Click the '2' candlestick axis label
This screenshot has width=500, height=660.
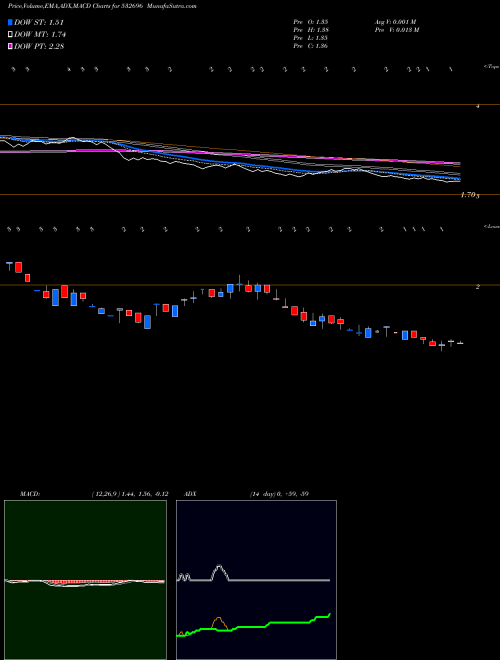coord(477,287)
